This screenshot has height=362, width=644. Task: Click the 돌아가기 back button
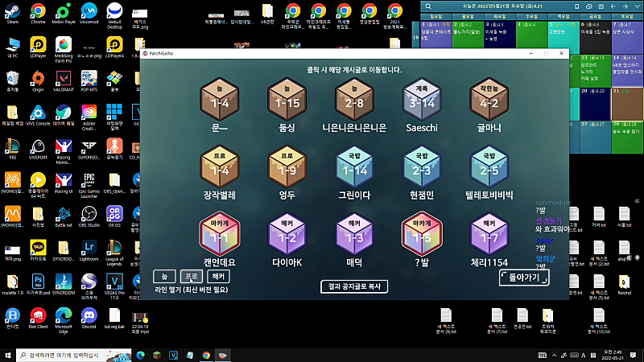[524, 278]
